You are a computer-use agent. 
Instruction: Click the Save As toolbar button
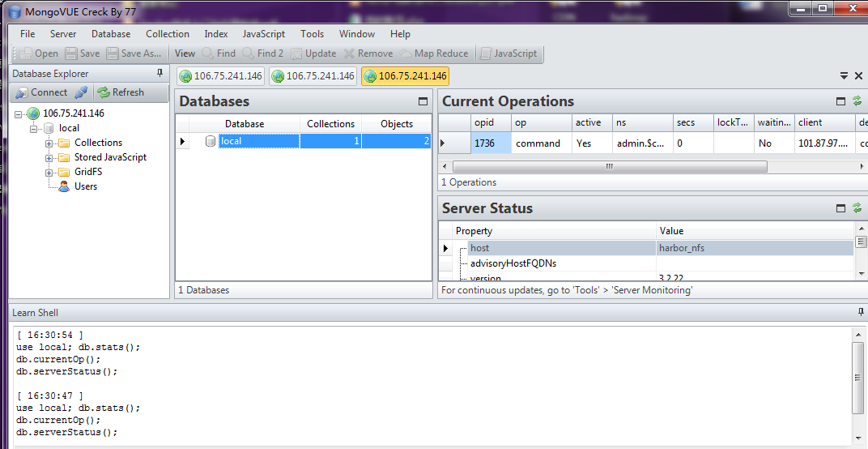pyautogui.click(x=134, y=53)
